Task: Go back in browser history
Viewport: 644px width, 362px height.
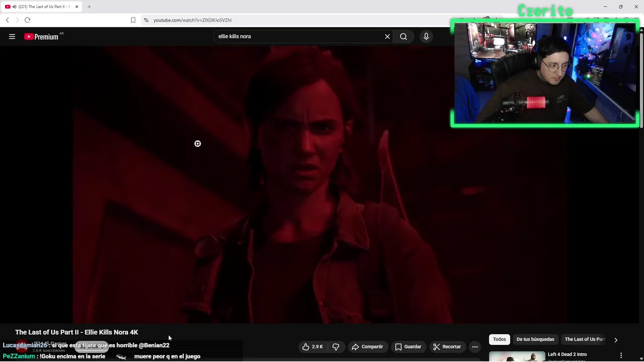Action: point(7,20)
